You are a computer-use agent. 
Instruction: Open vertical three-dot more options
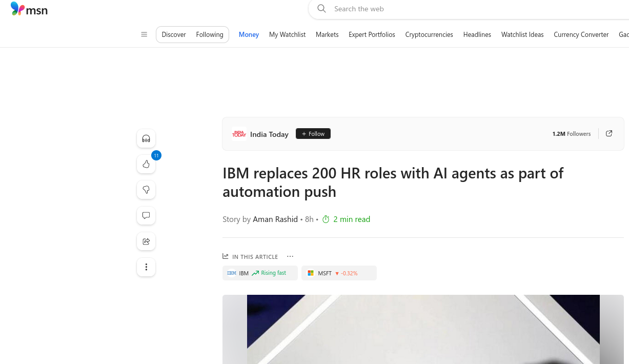[146, 267]
